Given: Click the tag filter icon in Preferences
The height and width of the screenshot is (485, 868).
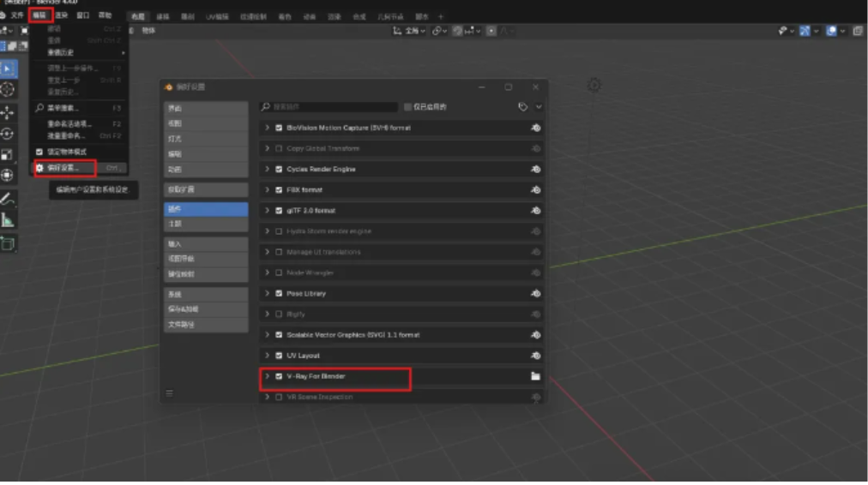Looking at the screenshot, I should point(522,107).
